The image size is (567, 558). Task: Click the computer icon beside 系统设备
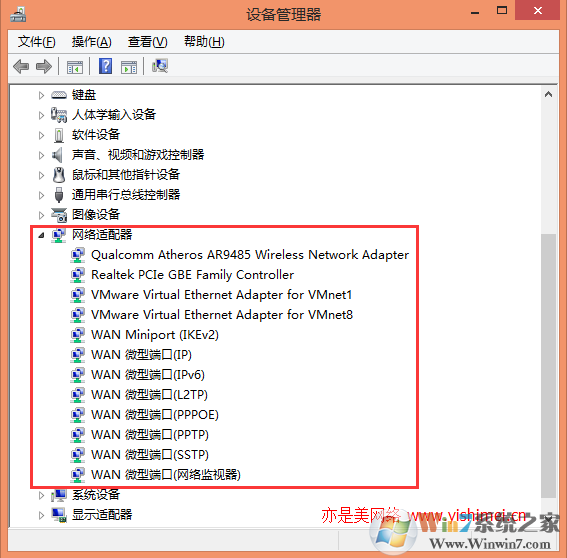59,495
